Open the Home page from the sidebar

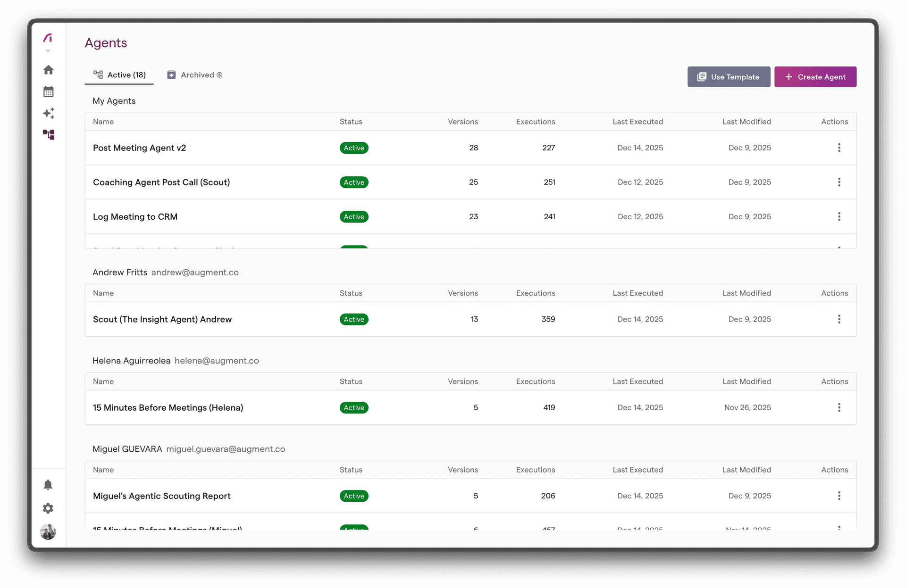[48, 69]
